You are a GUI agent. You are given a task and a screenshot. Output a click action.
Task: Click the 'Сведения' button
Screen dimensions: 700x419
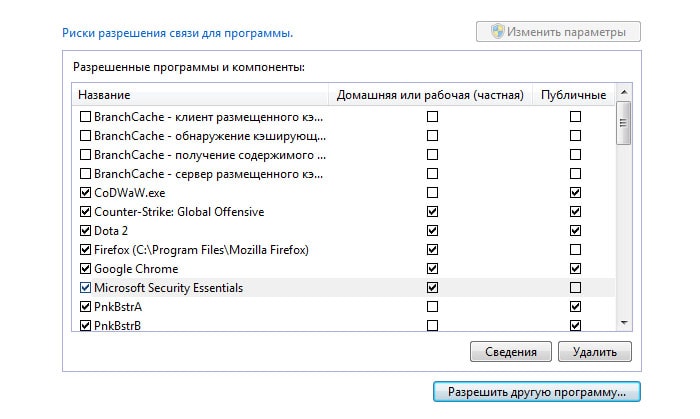coord(511,352)
